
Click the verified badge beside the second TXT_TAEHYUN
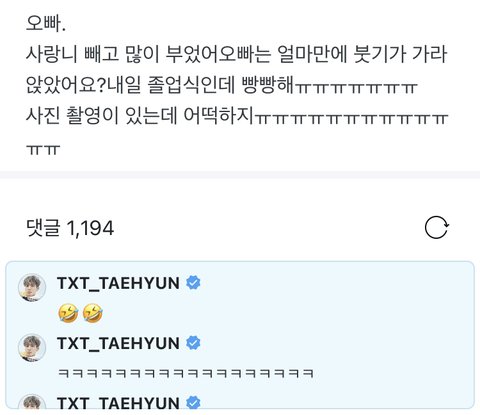click(193, 343)
